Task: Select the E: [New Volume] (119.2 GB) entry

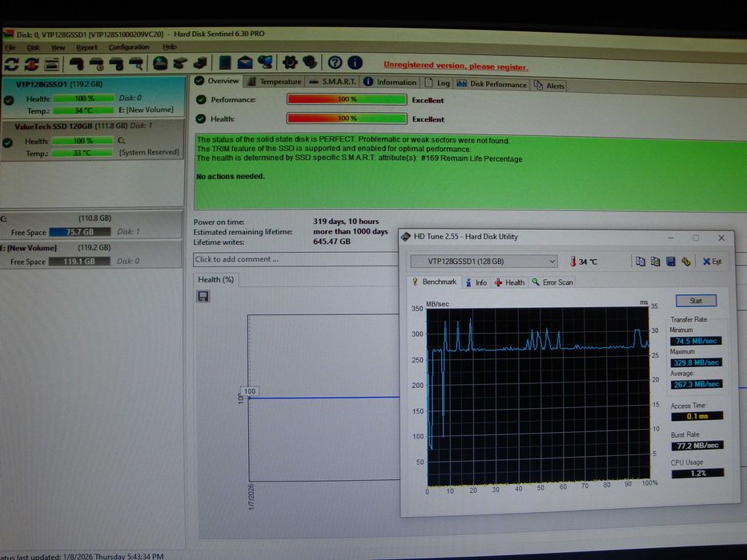Action: point(91,254)
